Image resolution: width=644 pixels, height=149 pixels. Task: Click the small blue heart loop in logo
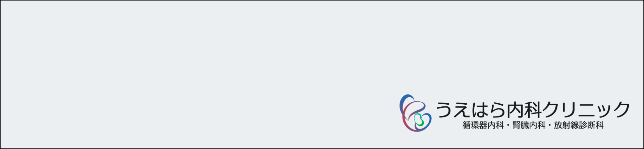pyautogui.click(x=423, y=122)
